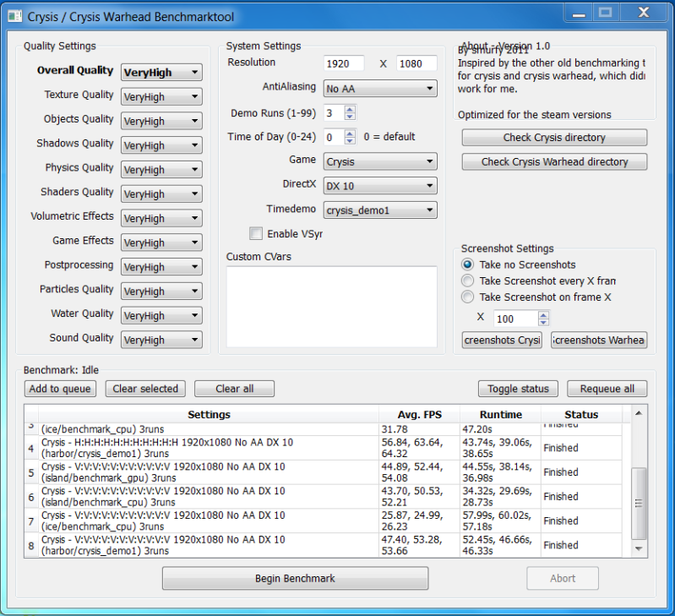Screen dimensions: 675x616
Task: Open Screenshots Crysis folder button
Action: [502, 340]
